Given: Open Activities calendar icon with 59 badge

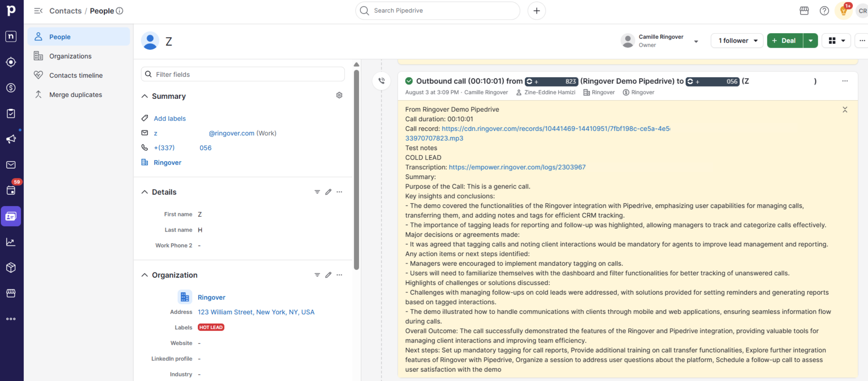Looking at the screenshot, I should [11, 190].
